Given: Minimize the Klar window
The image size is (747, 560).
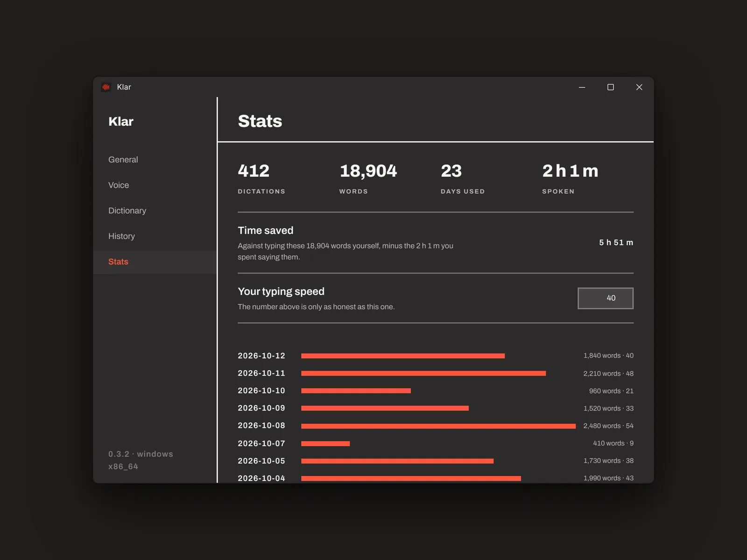Looking at the screenshot, I should click(x=582, y=87).
